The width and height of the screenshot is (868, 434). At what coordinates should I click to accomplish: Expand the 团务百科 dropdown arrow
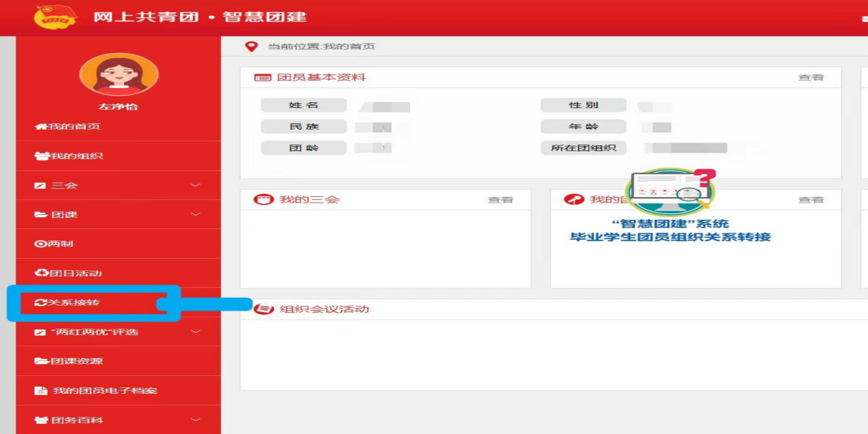(x=196, y=420)
